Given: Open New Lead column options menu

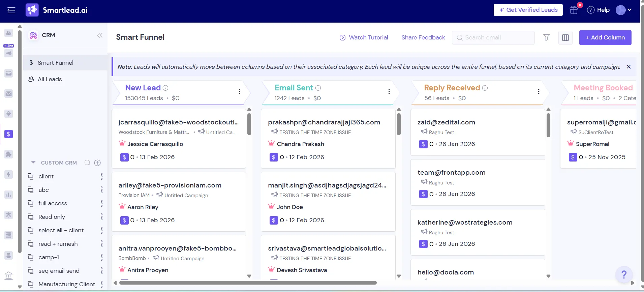Looking at the screenshot, I should (240, 92).
